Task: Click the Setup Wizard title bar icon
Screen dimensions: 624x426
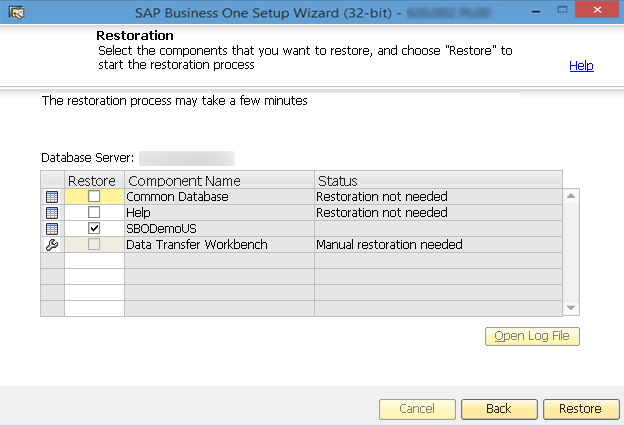Action: pos(16,13)
